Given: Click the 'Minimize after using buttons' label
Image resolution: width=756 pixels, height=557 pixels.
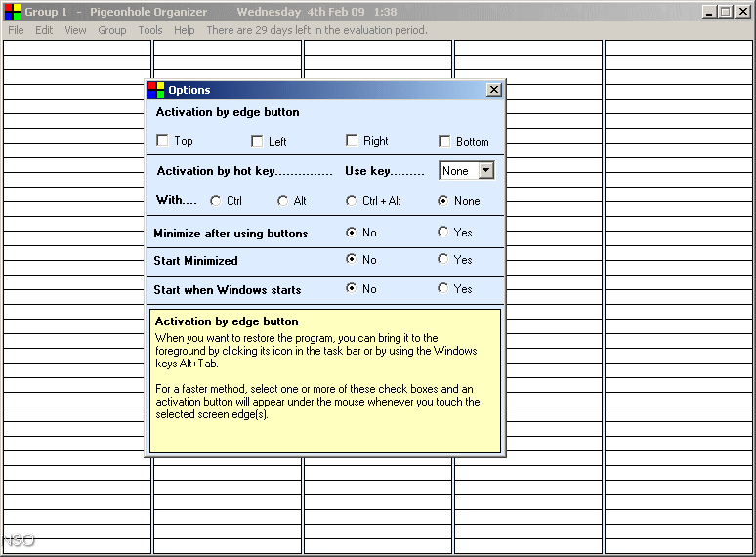Looking at the screenshot, I should pos(231,234).
